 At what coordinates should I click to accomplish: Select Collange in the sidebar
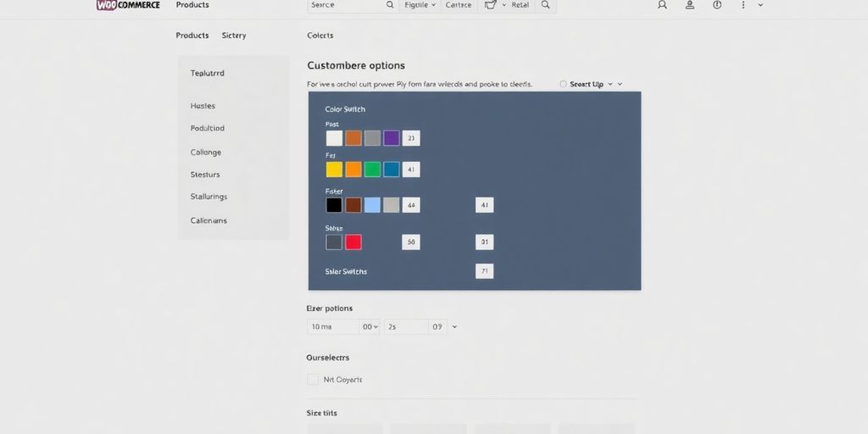point(205,153)
